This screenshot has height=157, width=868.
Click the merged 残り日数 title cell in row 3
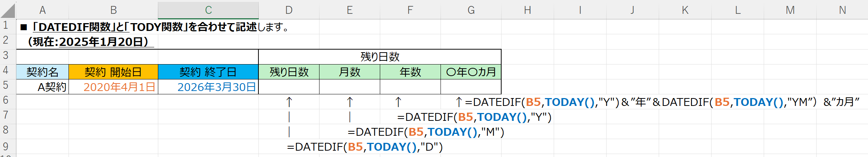click(379, 57)
